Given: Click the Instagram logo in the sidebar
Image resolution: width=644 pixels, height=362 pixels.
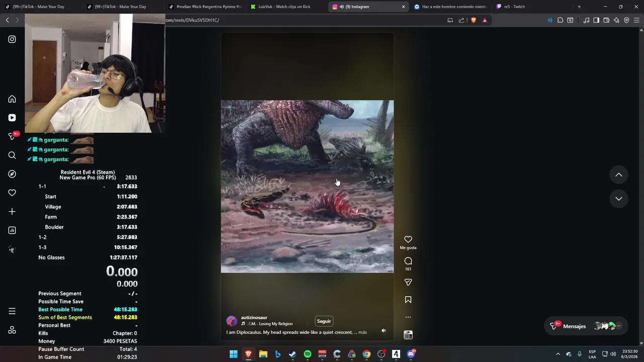Looking at the screenshot, I should click(12, 39).
